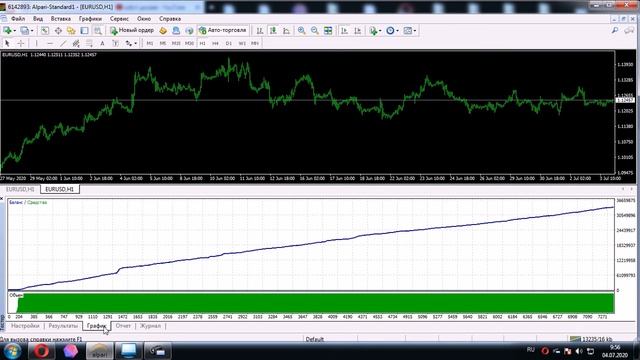Open a new chart with the toolbar icon
Screen dimensions: 640x360
click(x=7, y=31)
